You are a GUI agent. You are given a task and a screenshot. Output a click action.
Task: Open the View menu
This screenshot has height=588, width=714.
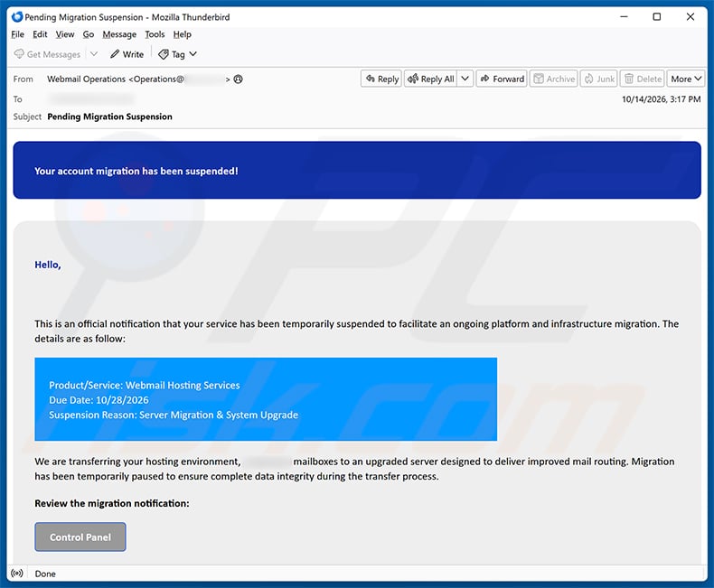coord(65,34)
